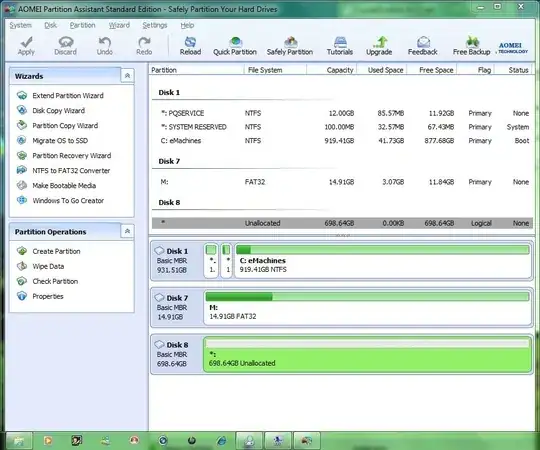This screenshot has height=450, width=540.
Task: Select the M: FAT32 partition row
Action: [342, 182]
